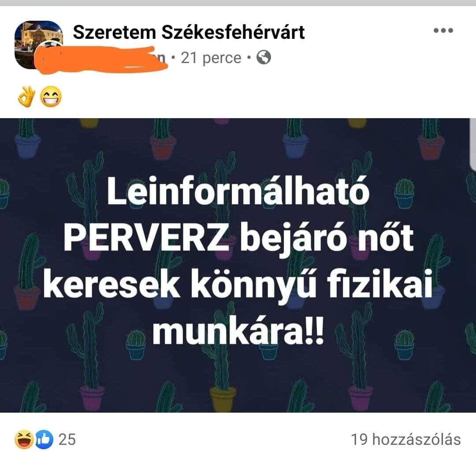Click the orange redacted poster name
476x466 pixels.
pyautogui.click(x=100, y=60)
